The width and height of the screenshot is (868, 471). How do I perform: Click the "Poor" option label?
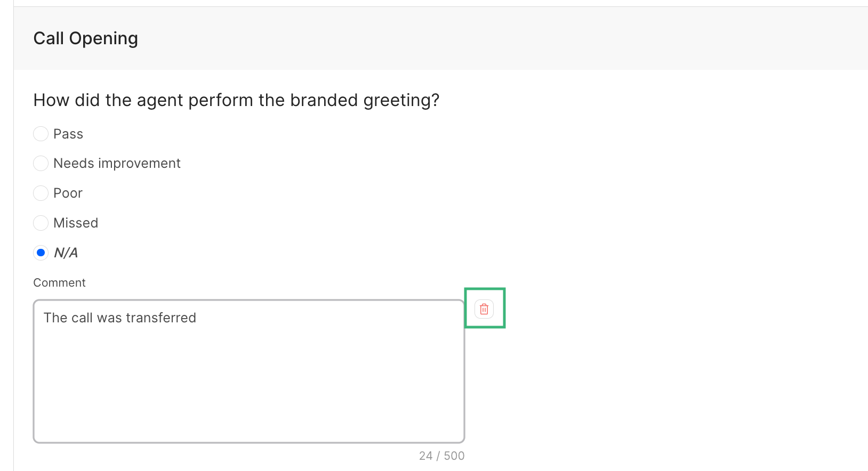pyautogui.click(x=68, y=193)
